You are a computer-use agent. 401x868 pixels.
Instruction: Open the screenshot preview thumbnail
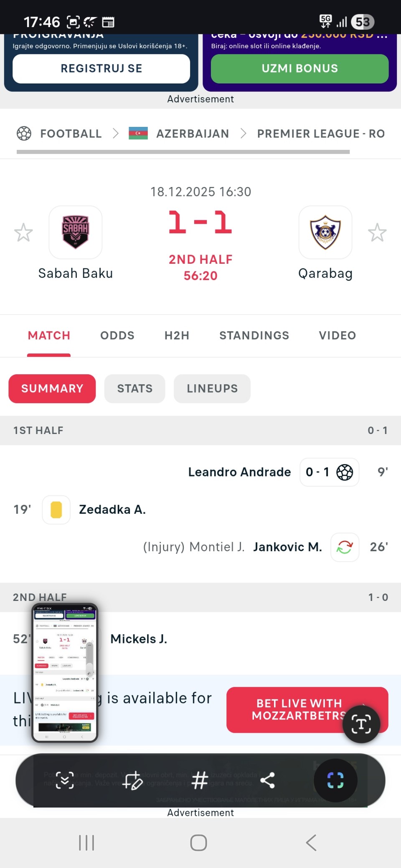tap(65, 672)
